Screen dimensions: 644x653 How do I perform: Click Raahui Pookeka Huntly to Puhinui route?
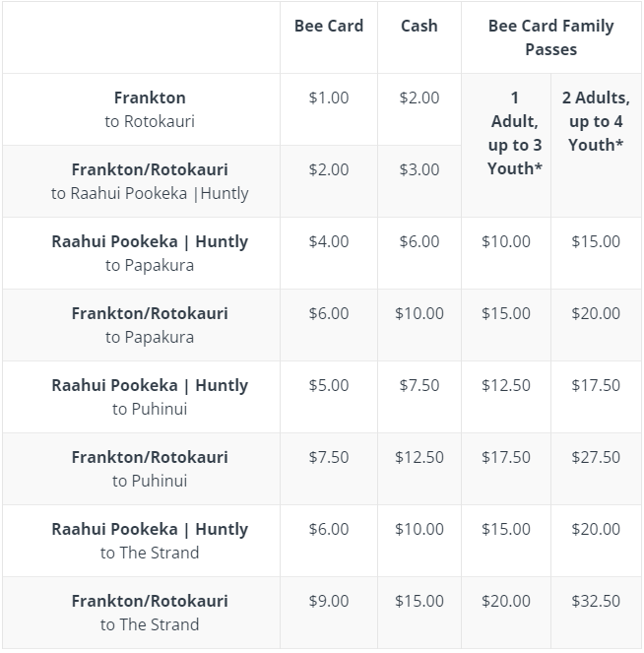pyautogui.click(x=150, y=397)
